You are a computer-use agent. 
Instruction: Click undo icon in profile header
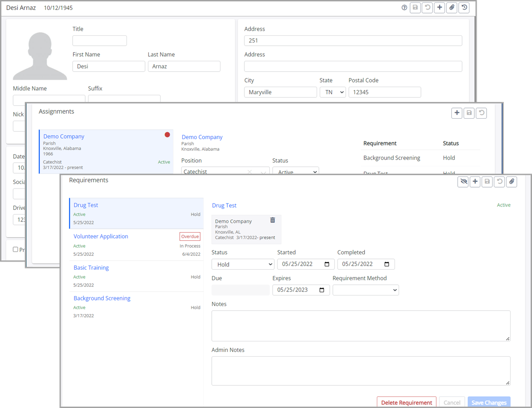pyautogui.click(x=428, y=7)
